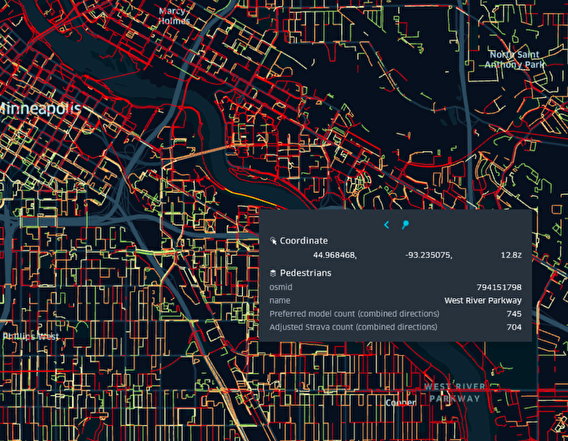568x441 pixels.
Task: Click the name field label
Action: pyautogui.click(x=280, y=300)
